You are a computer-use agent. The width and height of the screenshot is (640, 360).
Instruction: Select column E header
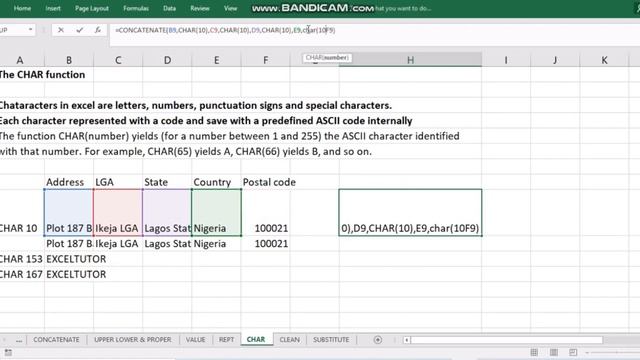216,60
